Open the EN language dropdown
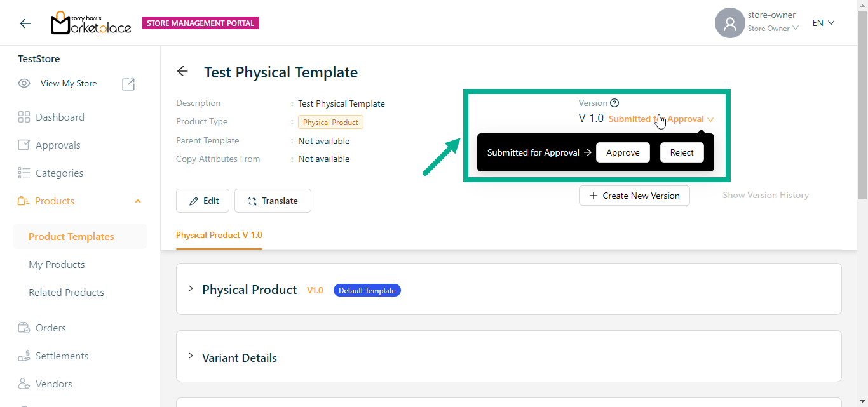The image size is (868, 407). pos(823,23)
